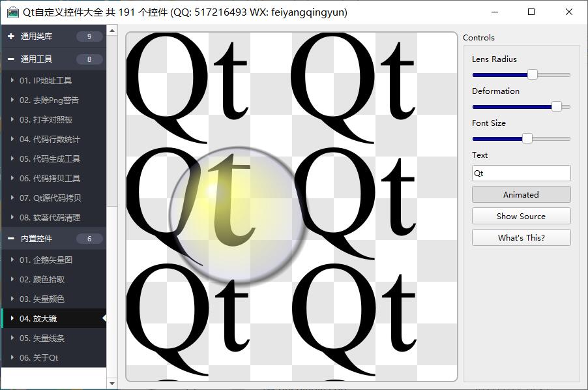Click the 6 count badge on 内置控件
588x390 pixels.
pos(89,239)
